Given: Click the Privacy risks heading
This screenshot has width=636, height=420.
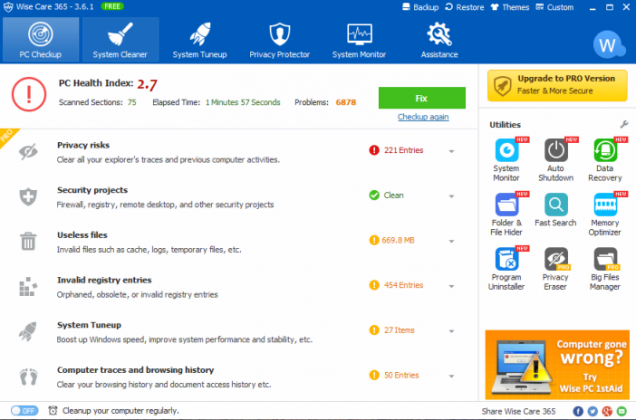Looking at the screenshot, I should (83, 145).
